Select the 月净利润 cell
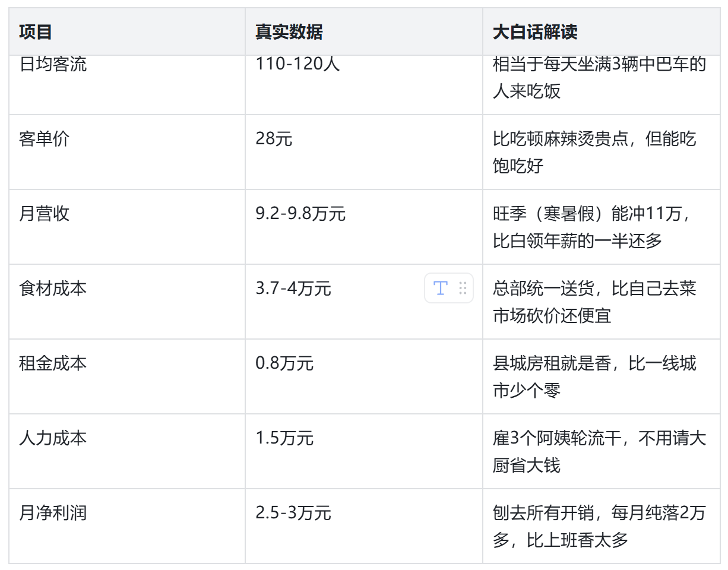The width and height of the screenshot is (728, 570). (x=53, y=513)
